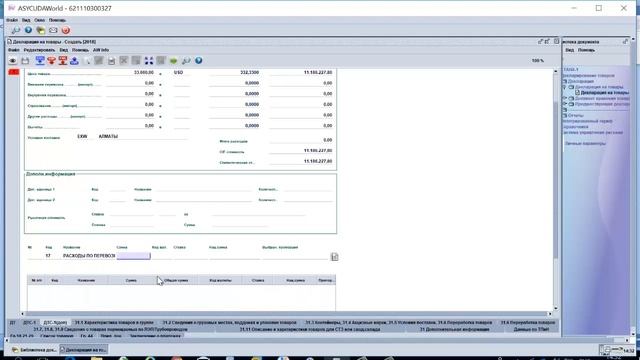Open the blue help icon in main toolbar

28,30
